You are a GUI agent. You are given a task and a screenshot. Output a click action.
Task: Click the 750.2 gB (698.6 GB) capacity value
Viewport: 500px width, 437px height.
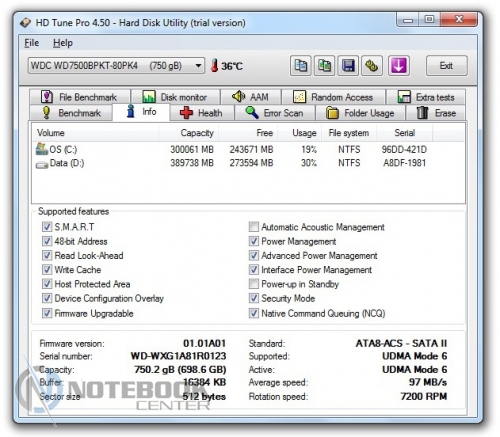click(180, 369)
